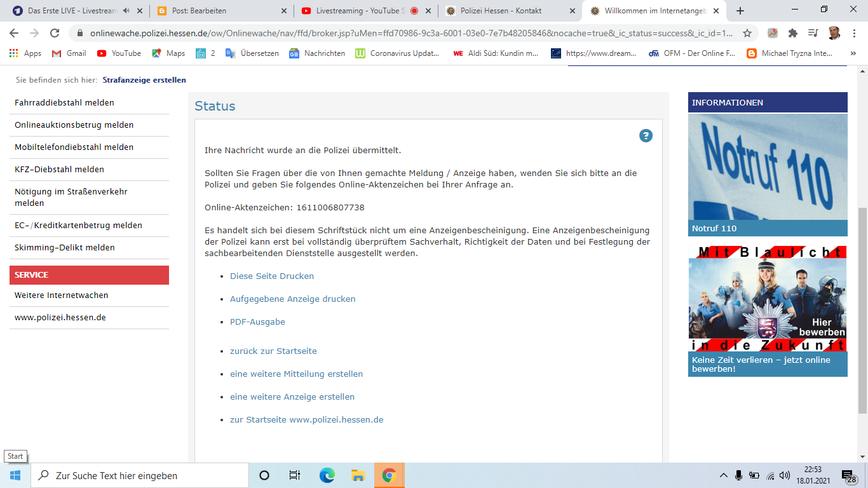Open the YouTube bookmark
This screenshot has width=868, height=488.
coord(119,53)
